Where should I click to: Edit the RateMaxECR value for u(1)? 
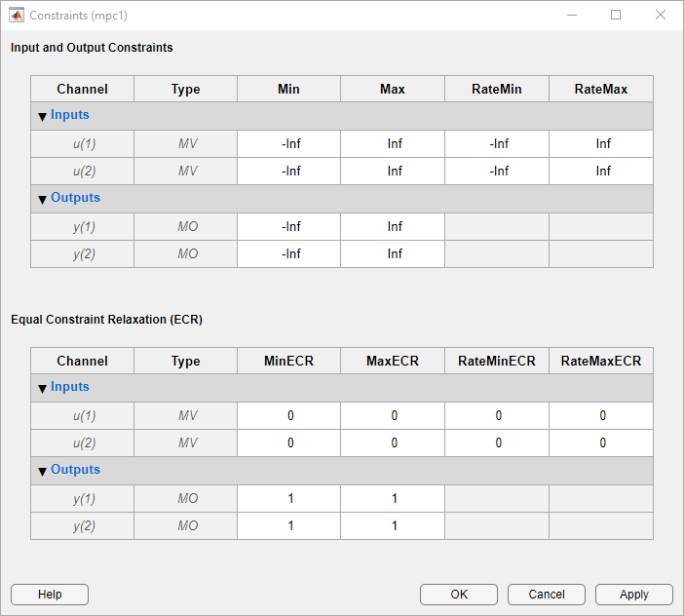pos(601,415)
